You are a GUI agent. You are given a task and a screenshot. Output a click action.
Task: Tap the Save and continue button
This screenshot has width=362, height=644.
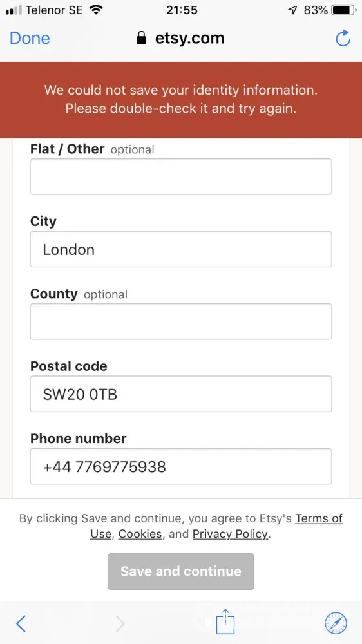(181, 571)
